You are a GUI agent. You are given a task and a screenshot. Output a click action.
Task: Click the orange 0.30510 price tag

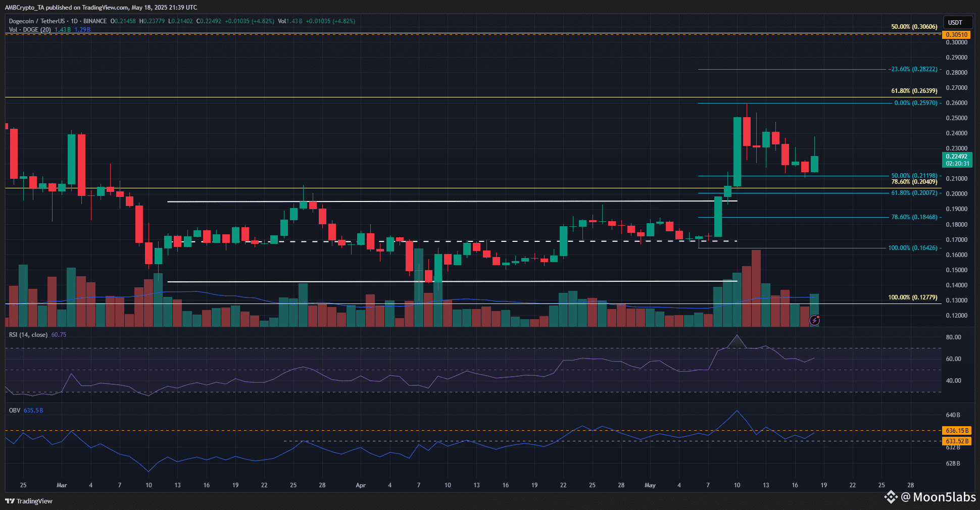click(x=957, y=35)
